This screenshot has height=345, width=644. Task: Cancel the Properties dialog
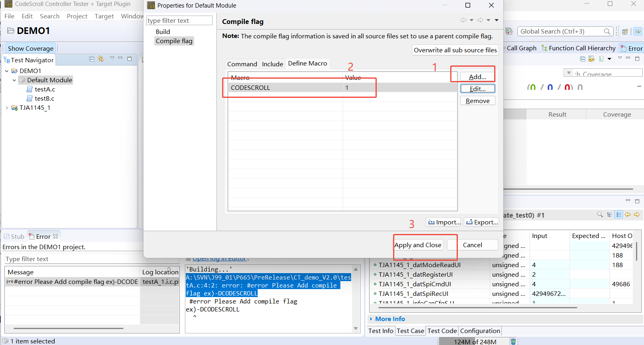click(x=472, y=245)
